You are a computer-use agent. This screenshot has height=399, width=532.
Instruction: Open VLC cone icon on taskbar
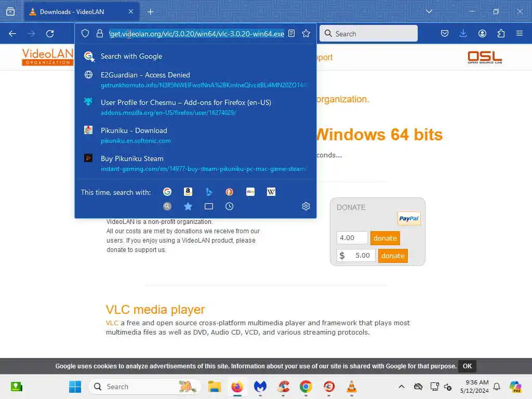pos(352,387)
